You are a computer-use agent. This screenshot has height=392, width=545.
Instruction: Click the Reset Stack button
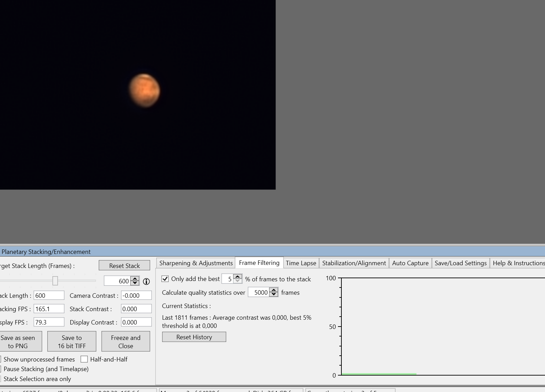click(x=124, y=266)
